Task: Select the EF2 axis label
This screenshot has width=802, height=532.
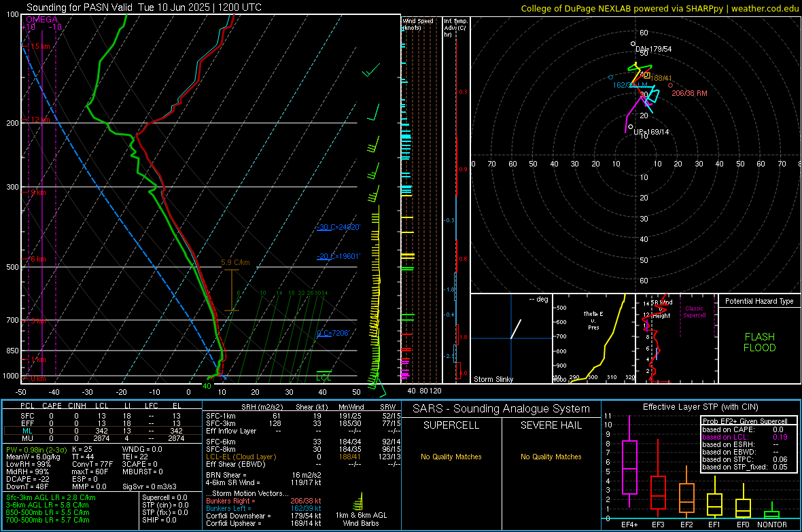Action: [686, 525]
